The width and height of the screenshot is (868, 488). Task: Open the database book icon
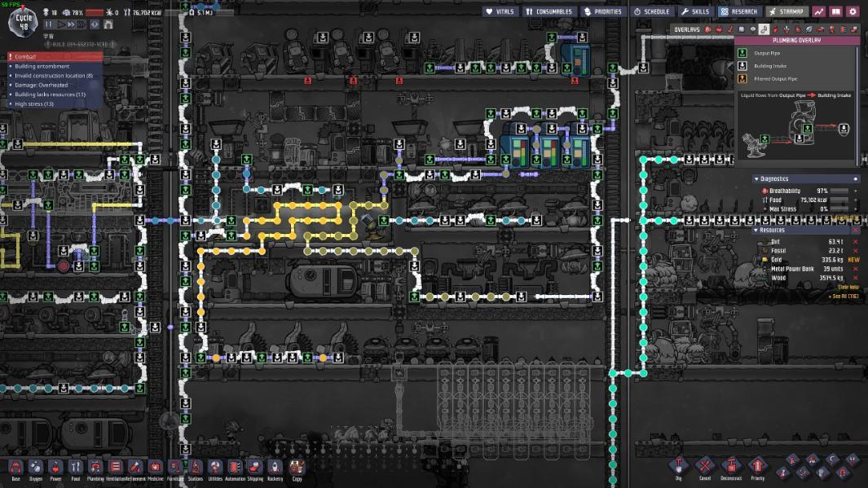coord(836,11)
